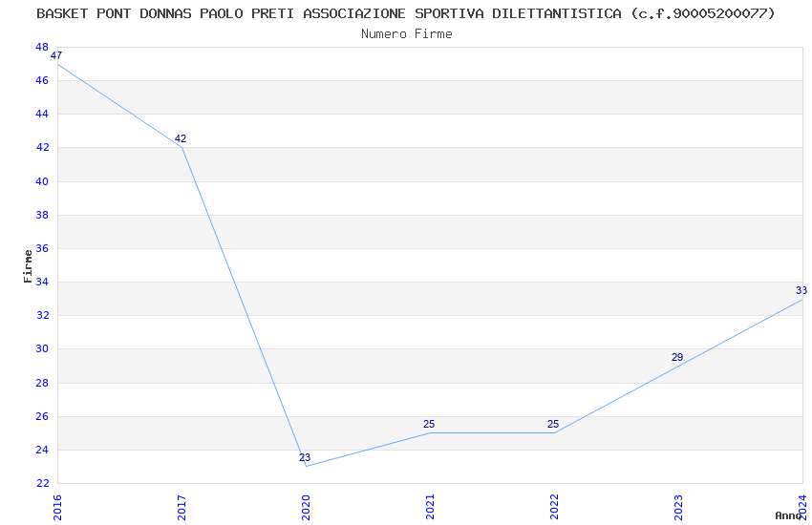Click the data label 25 above 2021

(429, 424)
